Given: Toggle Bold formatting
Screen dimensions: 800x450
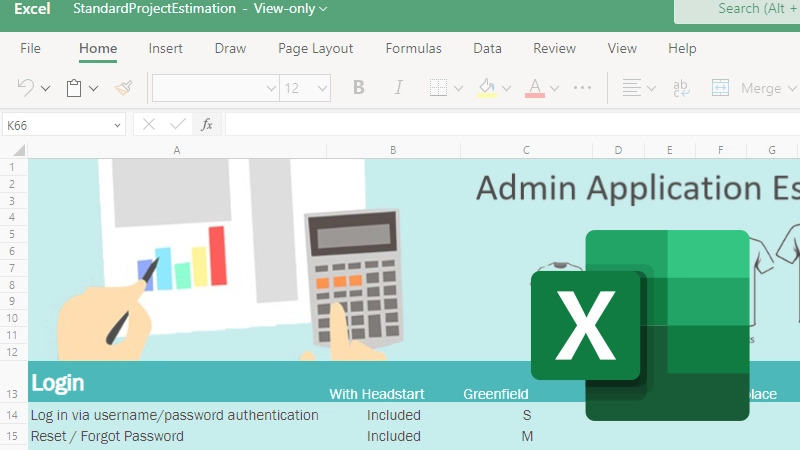Looking at the screenshot, I should 359,88.
